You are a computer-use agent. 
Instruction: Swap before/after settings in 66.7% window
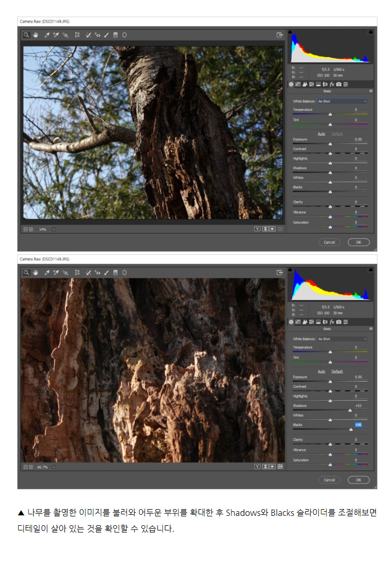pyautogui.click(x=265, y=466)
